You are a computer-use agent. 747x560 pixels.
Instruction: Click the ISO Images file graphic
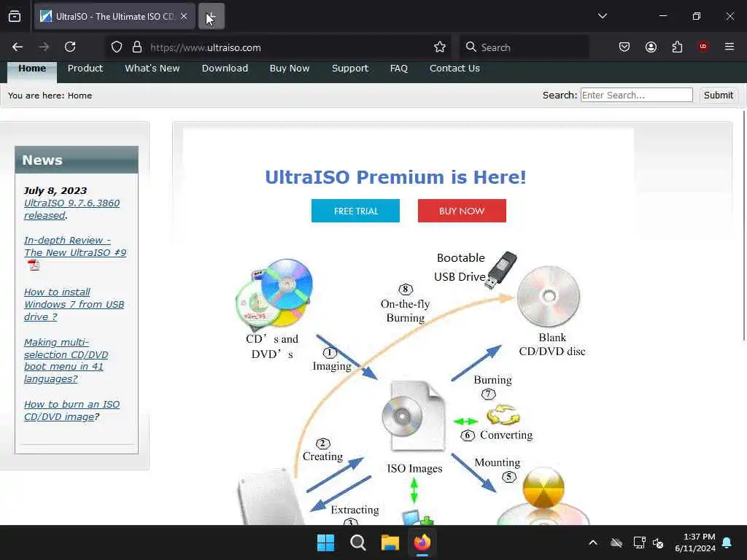pyautogui.click(x=414, y=416)
